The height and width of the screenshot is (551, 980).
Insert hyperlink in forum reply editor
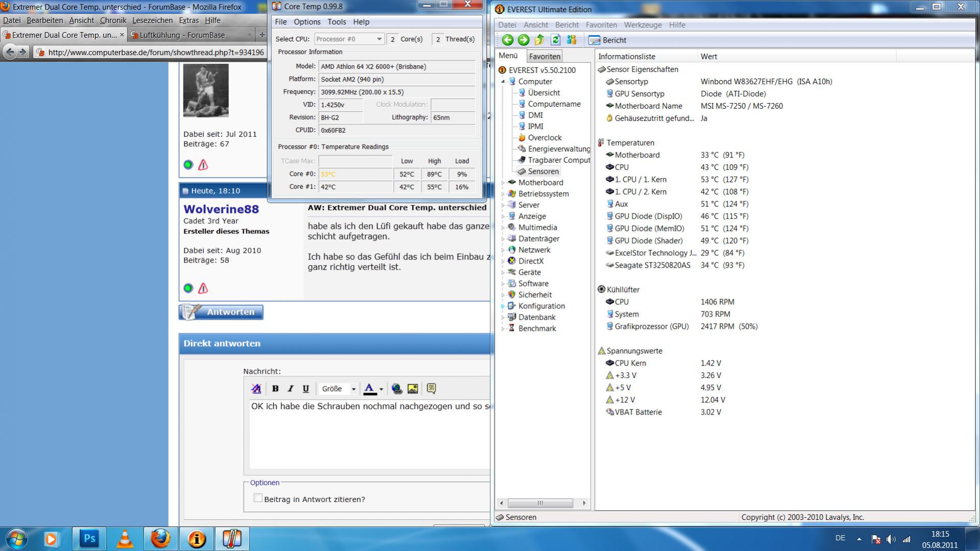(x=397, y=389)
